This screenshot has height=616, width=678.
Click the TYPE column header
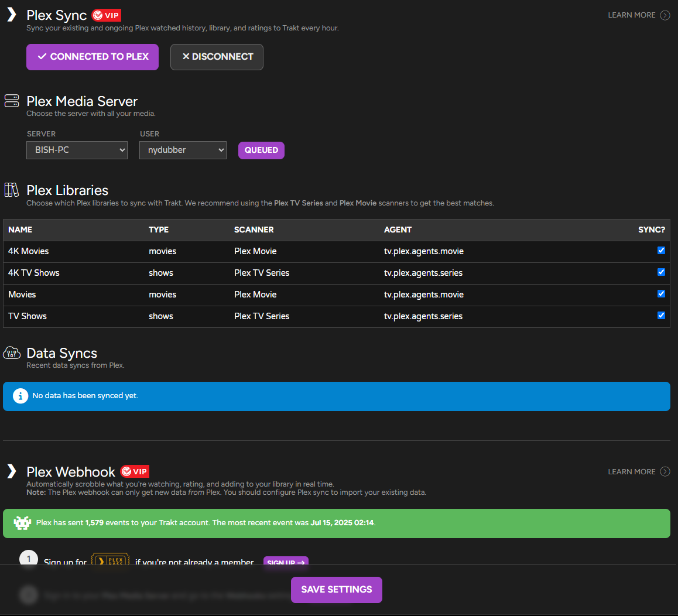pos(159,230)
